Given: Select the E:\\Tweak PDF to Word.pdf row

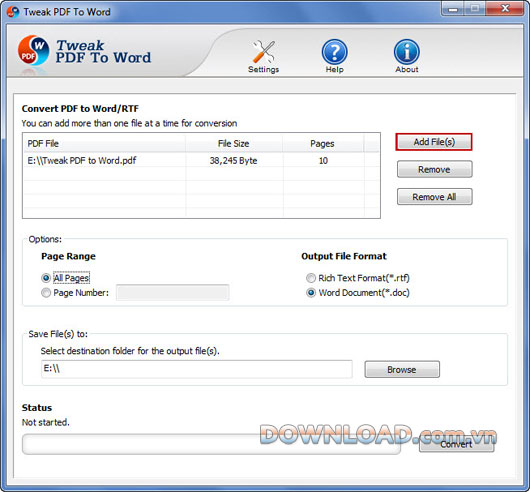Looking at the screenshot, I should click(201, 161).
